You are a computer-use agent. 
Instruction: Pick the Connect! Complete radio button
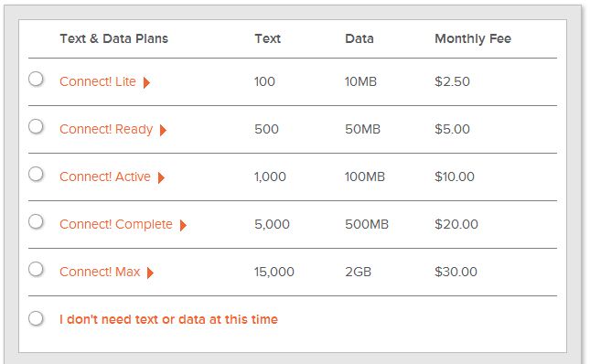point(36,221)
